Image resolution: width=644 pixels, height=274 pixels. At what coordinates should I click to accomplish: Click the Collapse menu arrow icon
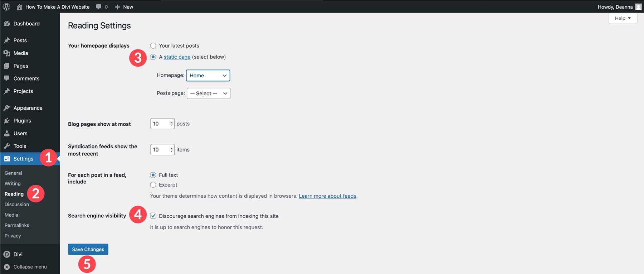pos(7,267)
